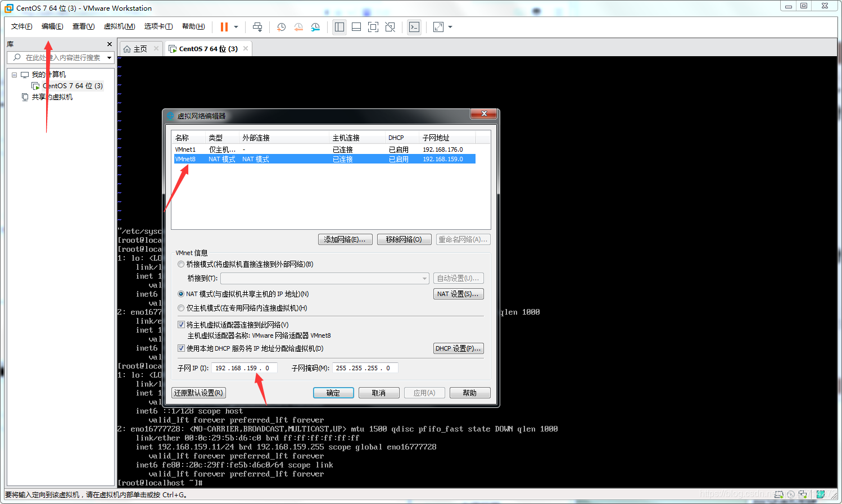This screenshot has height=504, width=842.
Task: Open the 虚拟机(M) menu
Action: (119, 26)
